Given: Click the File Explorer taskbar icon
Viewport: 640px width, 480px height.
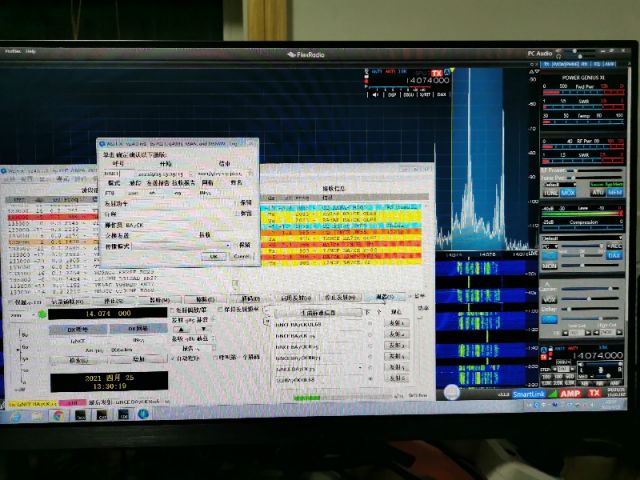Looking at the screenshot, I should click(37, 416).
